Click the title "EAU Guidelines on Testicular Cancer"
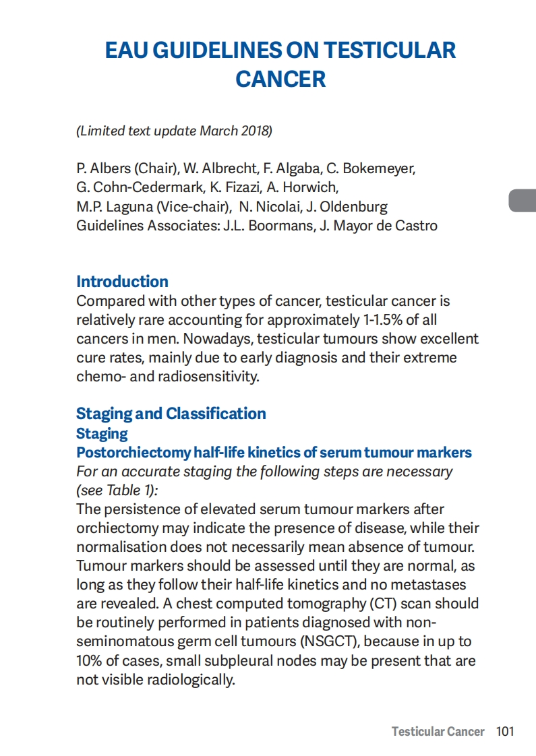The image size is (536, 756). pos(280,64)
